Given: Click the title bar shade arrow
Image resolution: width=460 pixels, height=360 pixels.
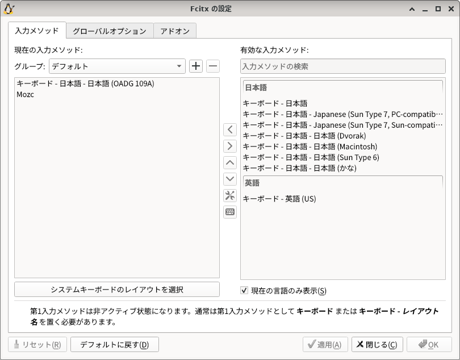Looking at the screenshot, I should [412, 9].
